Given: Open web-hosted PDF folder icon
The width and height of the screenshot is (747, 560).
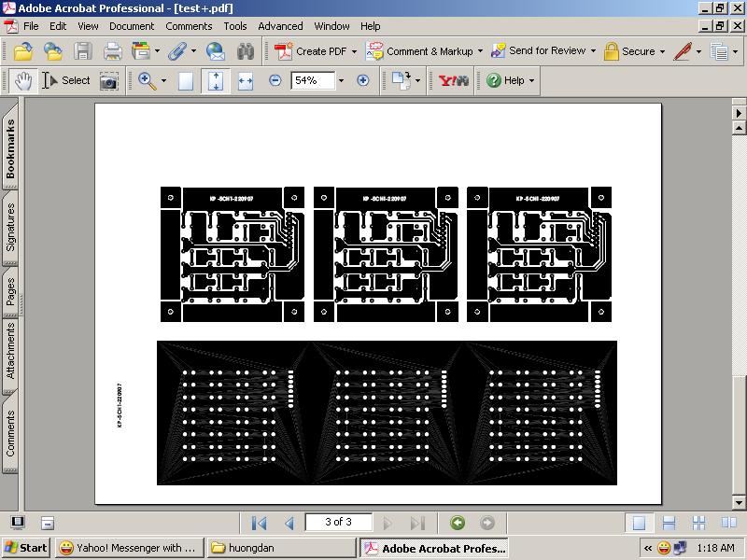Looking at the screenshot, I should coord(53,51).
